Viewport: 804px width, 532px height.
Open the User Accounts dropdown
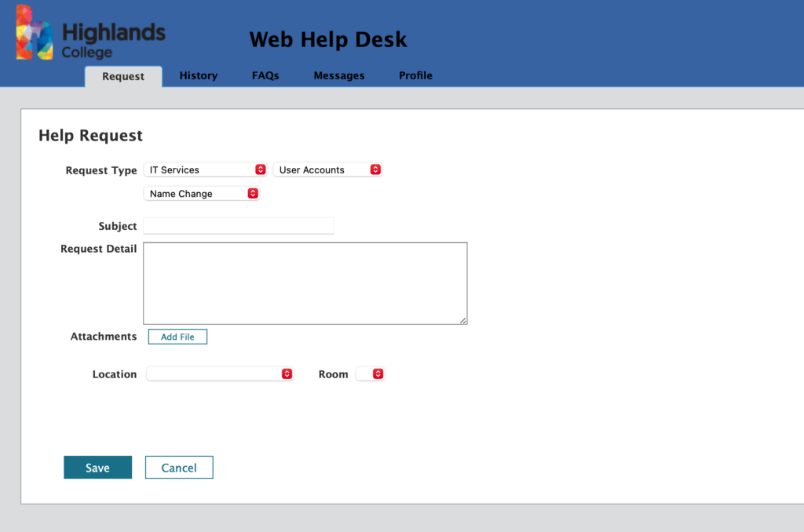(x=327, y=169)
